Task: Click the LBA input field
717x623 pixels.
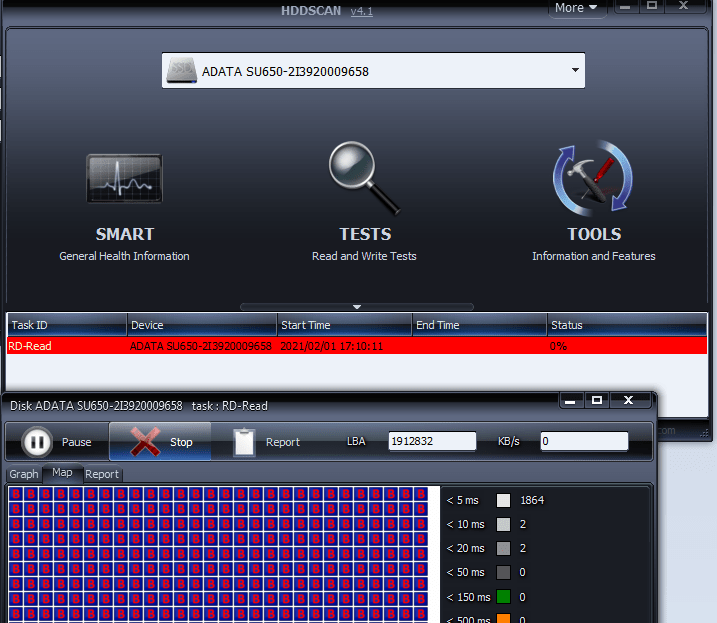Action: [432, 441]
